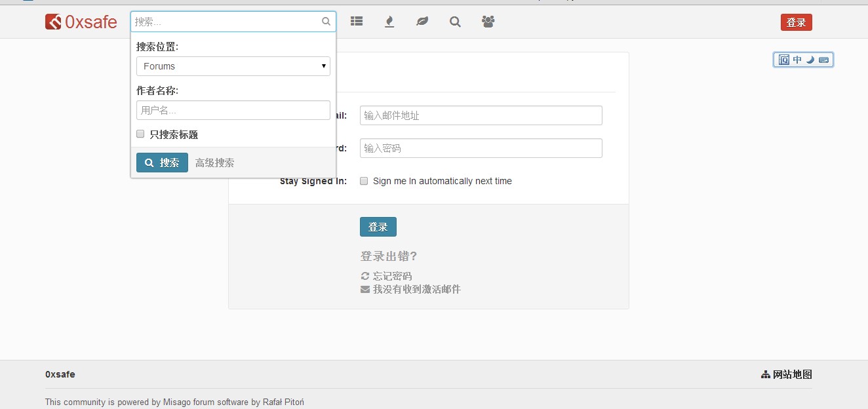
Task: Focus the 输入邮件地址 email field
Action: pyautogui.click(x=481, y=115)
